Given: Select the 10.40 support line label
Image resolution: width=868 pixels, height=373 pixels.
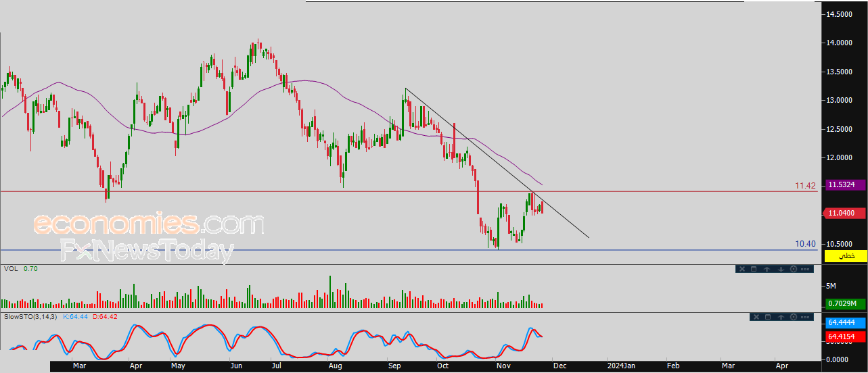Looking at the screenshot, I should pos(805,244).
